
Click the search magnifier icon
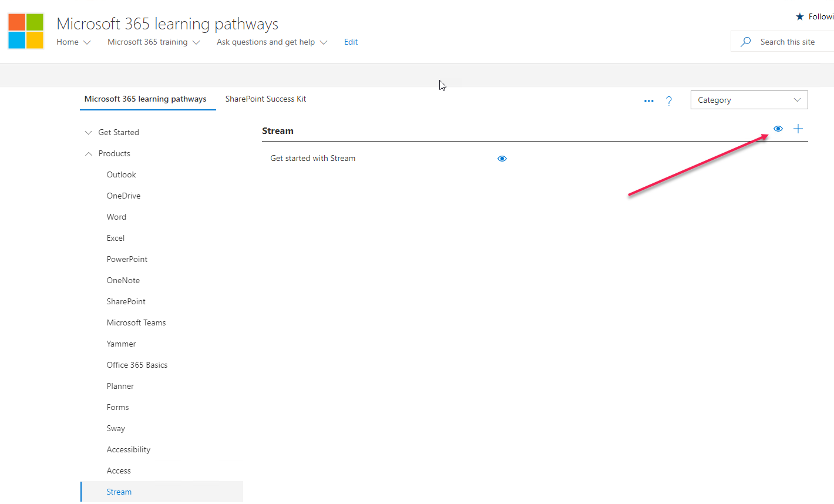(x=745, y=41)
